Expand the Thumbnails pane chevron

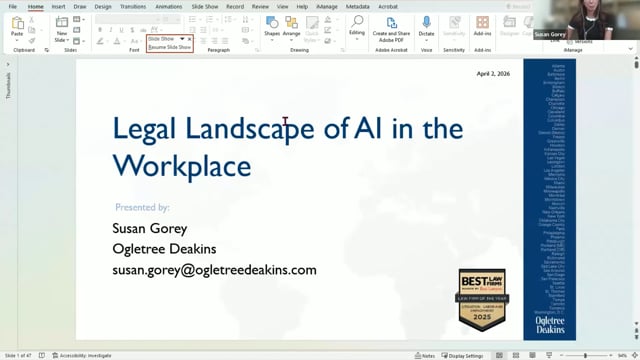click(8, 64)
